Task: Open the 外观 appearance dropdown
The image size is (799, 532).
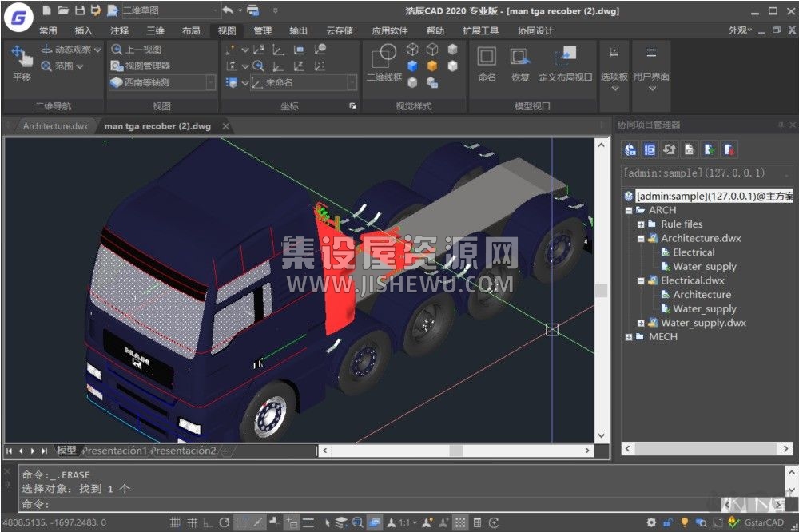Action: tap(740, 30)
